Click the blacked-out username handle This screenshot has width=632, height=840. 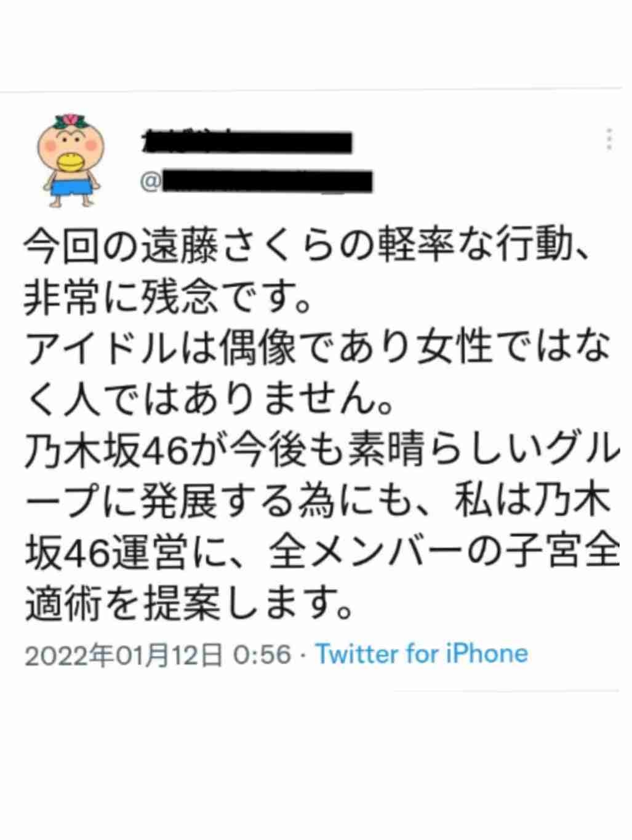click(266, 182)
